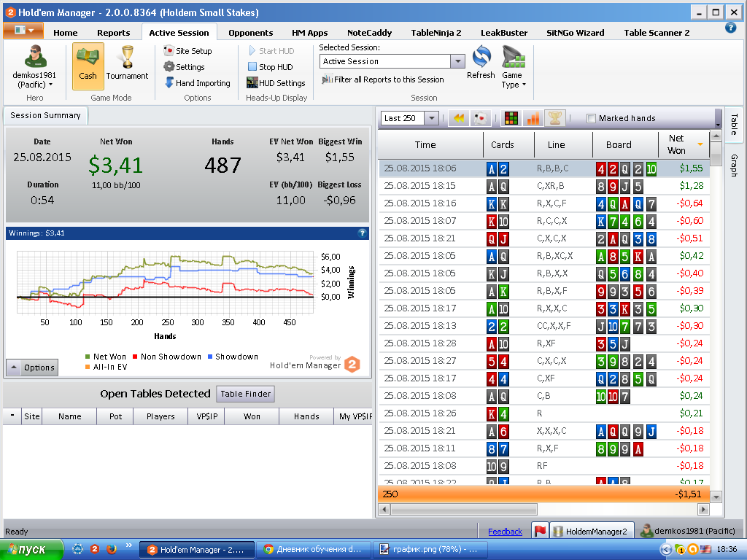This screenshot has width=747, height=560.
Task: Open Site Setup options
Action: pos(187,51)
